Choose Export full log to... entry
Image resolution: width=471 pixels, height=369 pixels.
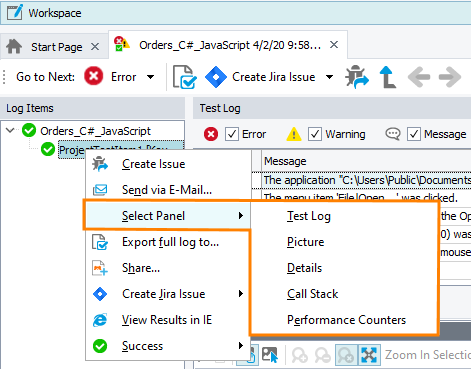pyautogui.click(x=168, y=242)
